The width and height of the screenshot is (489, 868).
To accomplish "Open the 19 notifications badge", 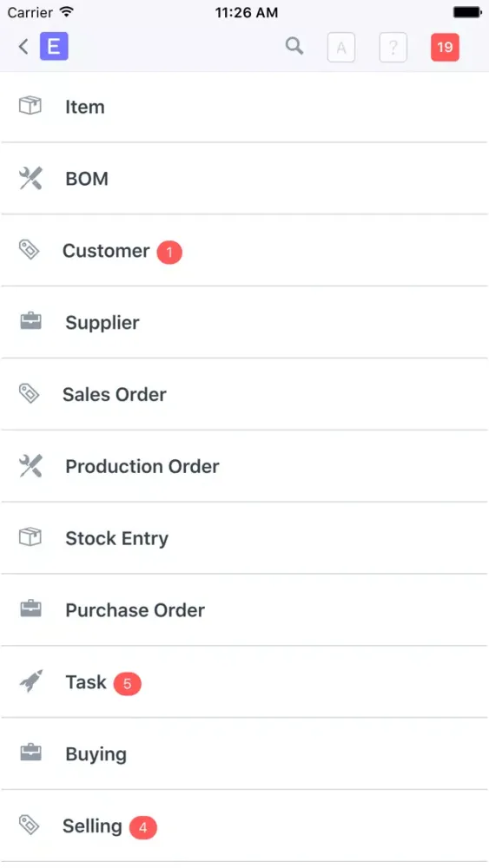I will point(445,47).
